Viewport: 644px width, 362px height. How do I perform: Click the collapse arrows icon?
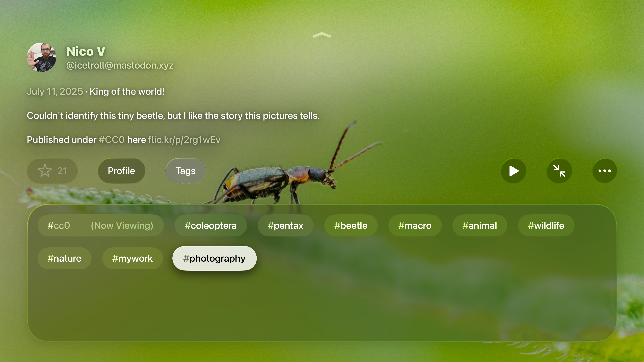click(559, 171)
